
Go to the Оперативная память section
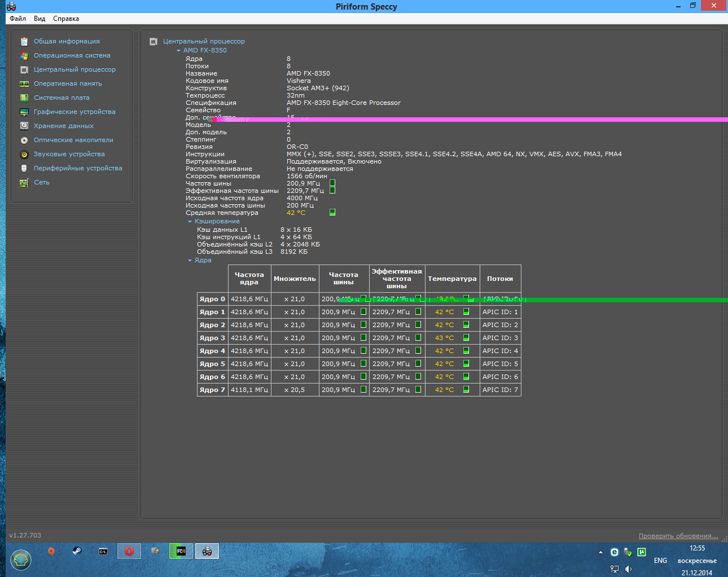tap(68, 83)
